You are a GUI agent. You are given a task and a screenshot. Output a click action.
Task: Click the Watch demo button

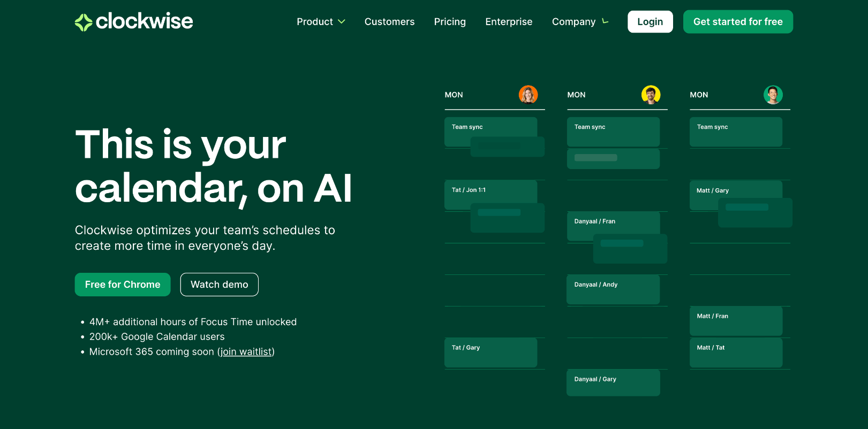click(220, 285)
